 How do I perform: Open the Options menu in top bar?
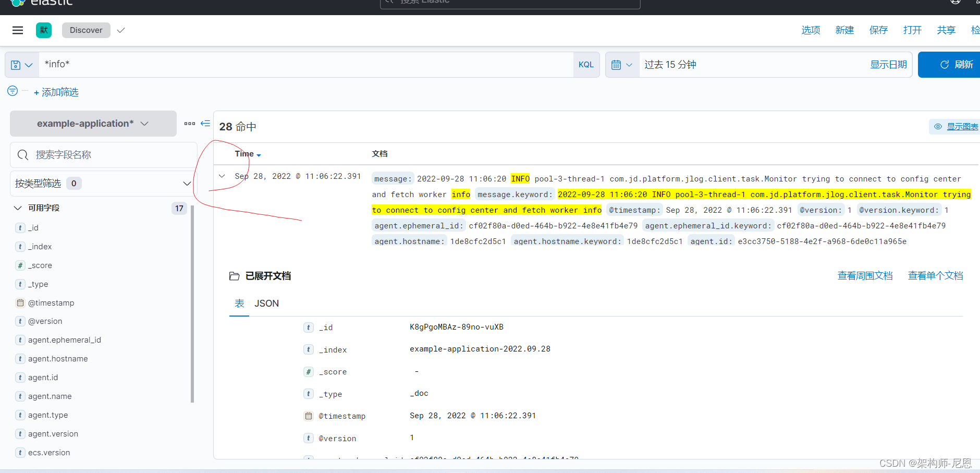point(811,30)
